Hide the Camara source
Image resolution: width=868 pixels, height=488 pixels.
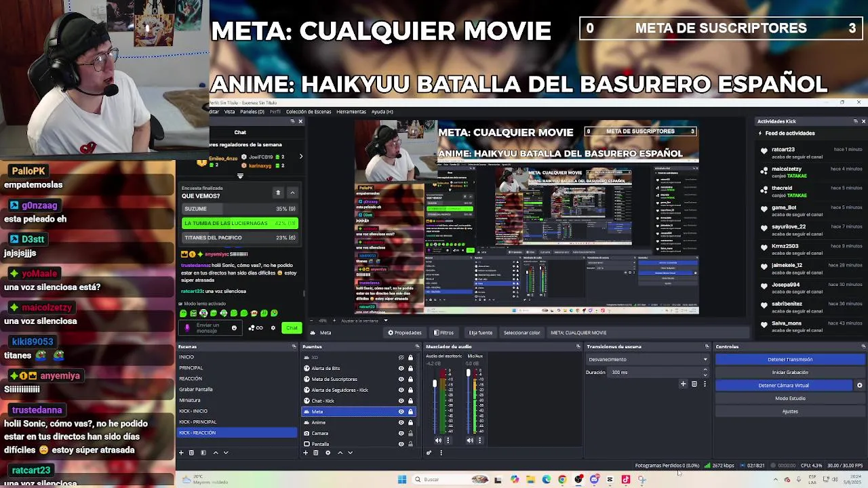(401, 433)
